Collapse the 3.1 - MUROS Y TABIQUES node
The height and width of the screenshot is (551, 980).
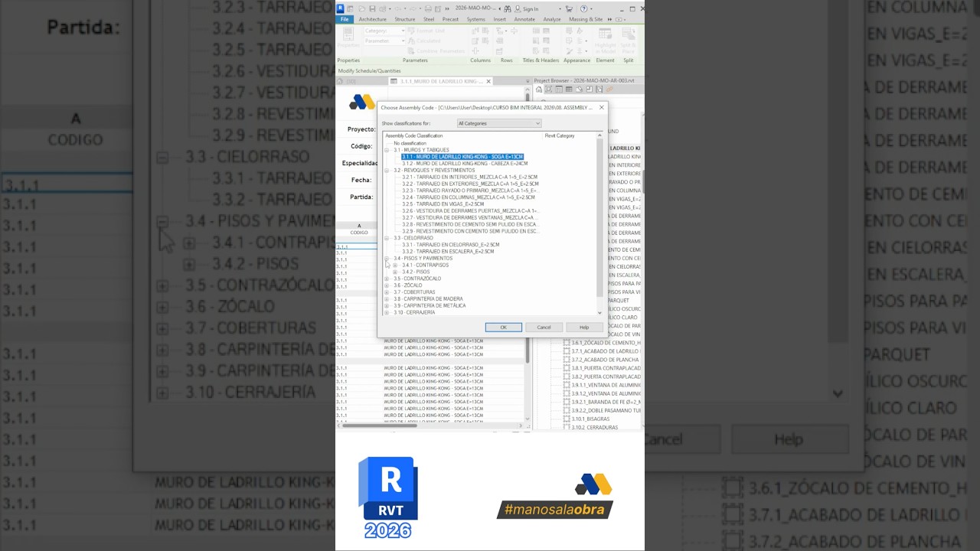pyautogui.click(x=387, y=150)
